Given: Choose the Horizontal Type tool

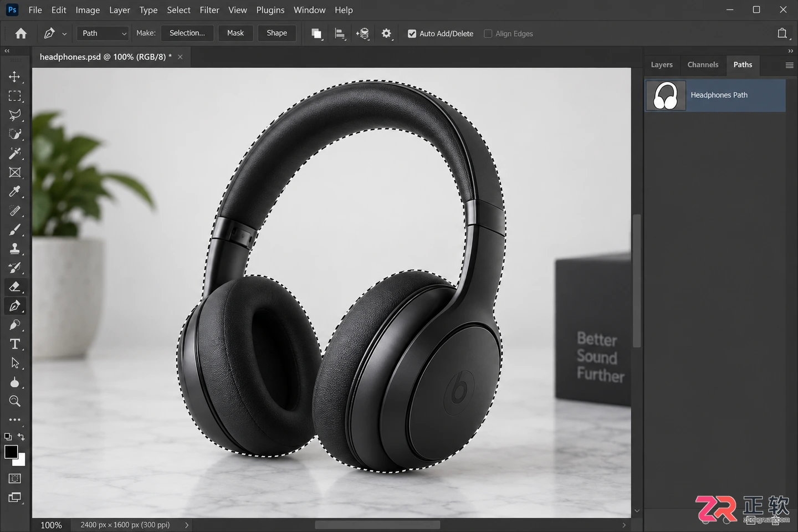Looking at the screenshot, I should pyautogui.click(x=14, y=344).
